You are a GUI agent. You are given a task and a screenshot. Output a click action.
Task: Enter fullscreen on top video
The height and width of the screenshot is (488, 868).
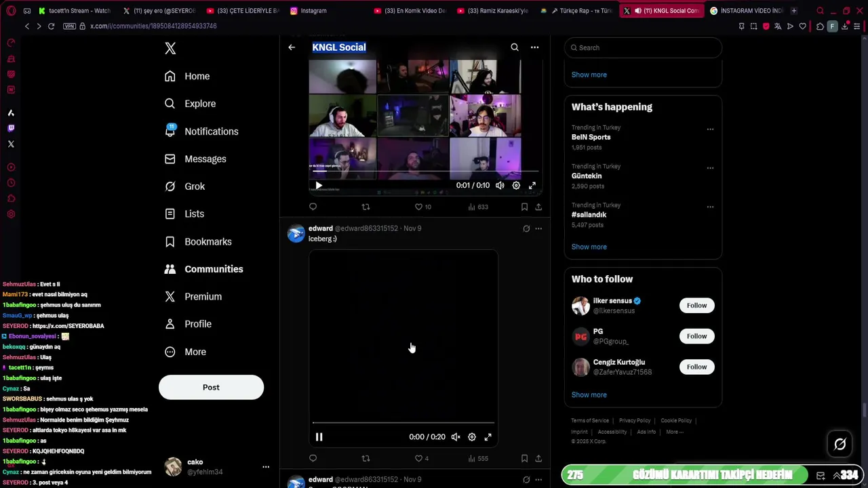532,186
